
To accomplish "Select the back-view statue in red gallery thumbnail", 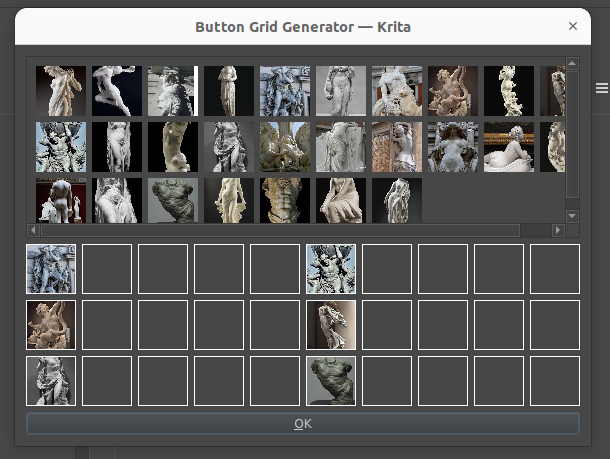I will point(61,200).
